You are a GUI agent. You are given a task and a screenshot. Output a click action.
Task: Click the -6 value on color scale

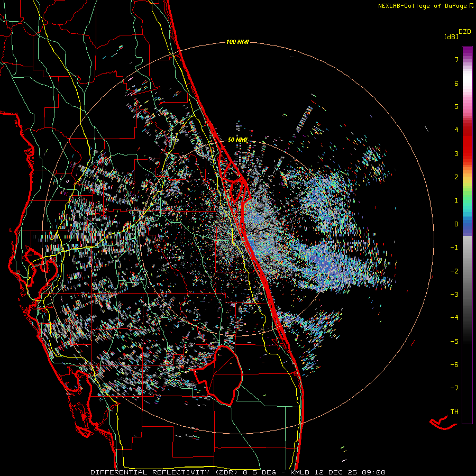tap(454, 365)
